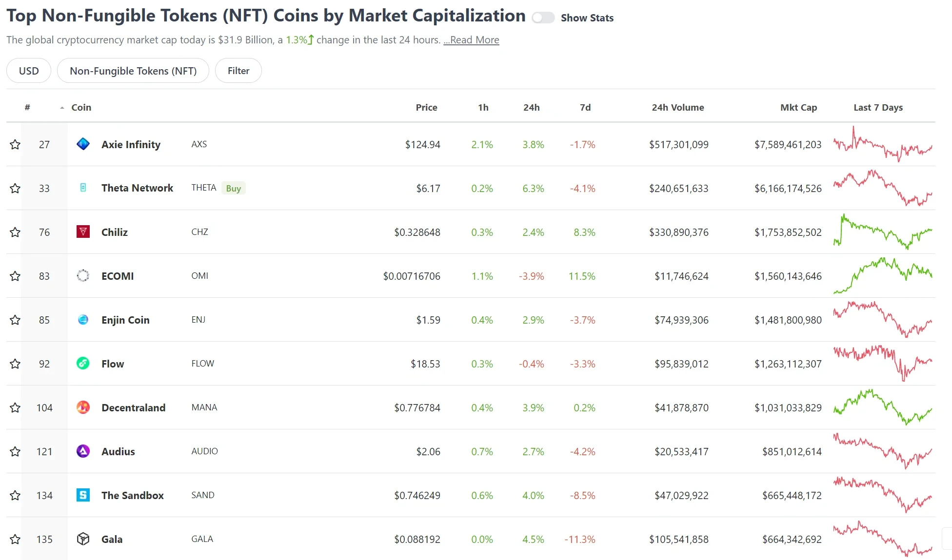Click the Buy button next to THETA
The image size is (952, 560).
233,188
